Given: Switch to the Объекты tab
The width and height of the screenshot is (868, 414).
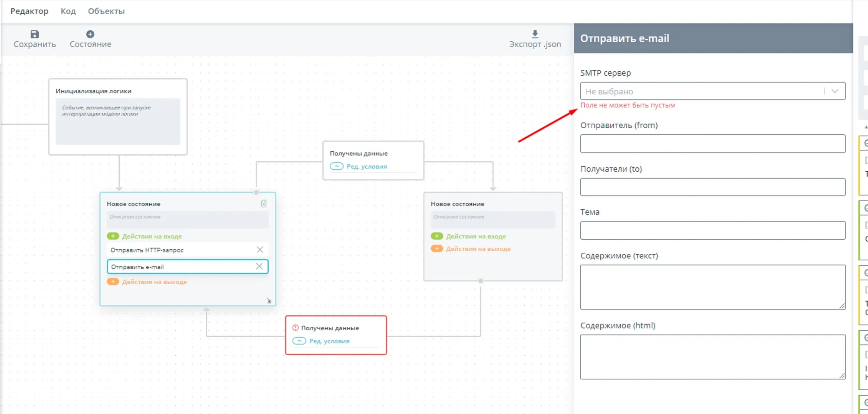Looking at the screenshot, I should click(106, 11).
